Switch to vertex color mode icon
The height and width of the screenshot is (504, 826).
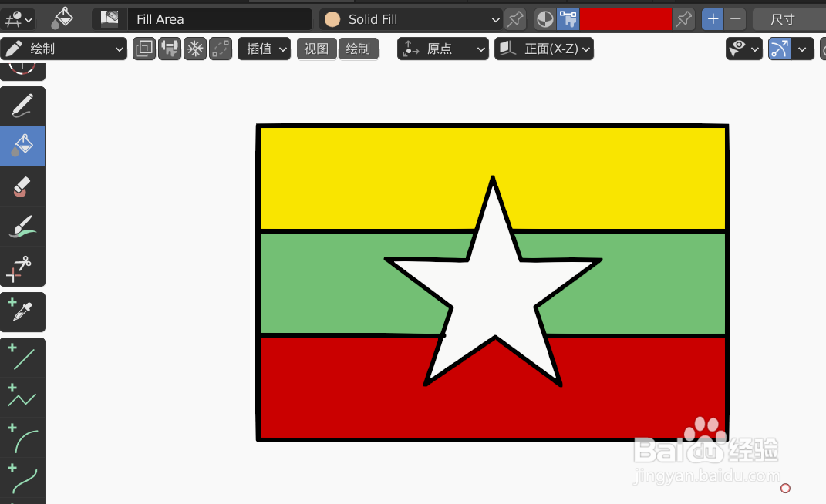point(568,19)
